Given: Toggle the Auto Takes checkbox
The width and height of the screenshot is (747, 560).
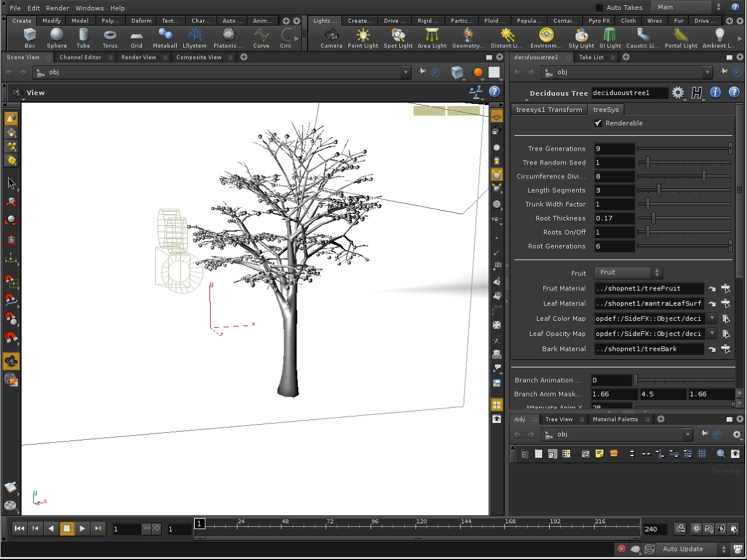Looking at the screenshot, I should pos(599,8).
